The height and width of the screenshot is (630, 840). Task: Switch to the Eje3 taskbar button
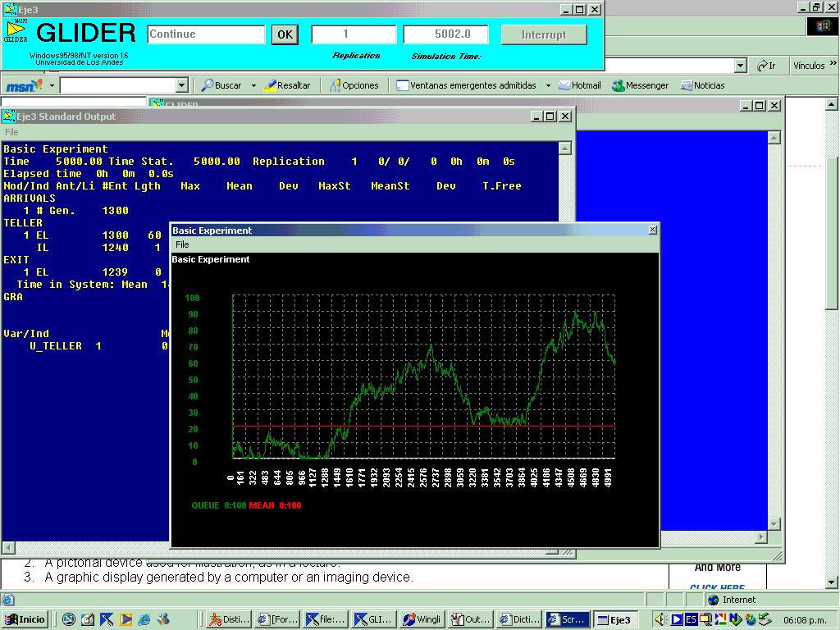click(615, 619)
